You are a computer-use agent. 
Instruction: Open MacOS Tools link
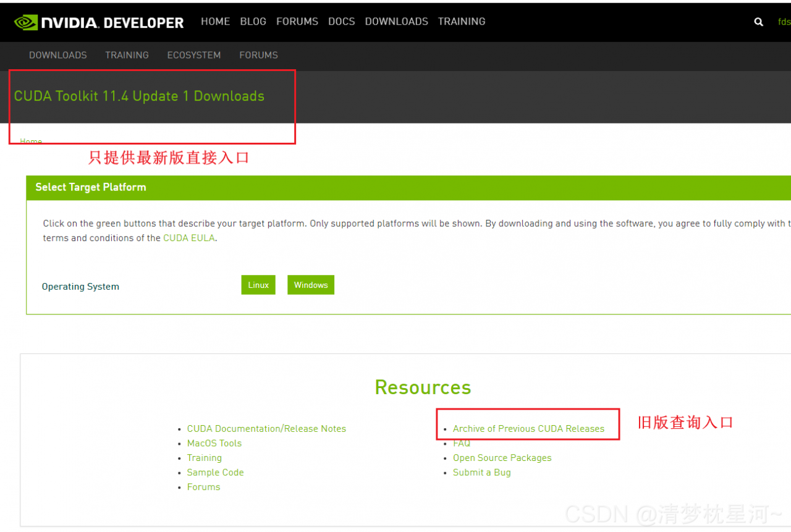214,443
